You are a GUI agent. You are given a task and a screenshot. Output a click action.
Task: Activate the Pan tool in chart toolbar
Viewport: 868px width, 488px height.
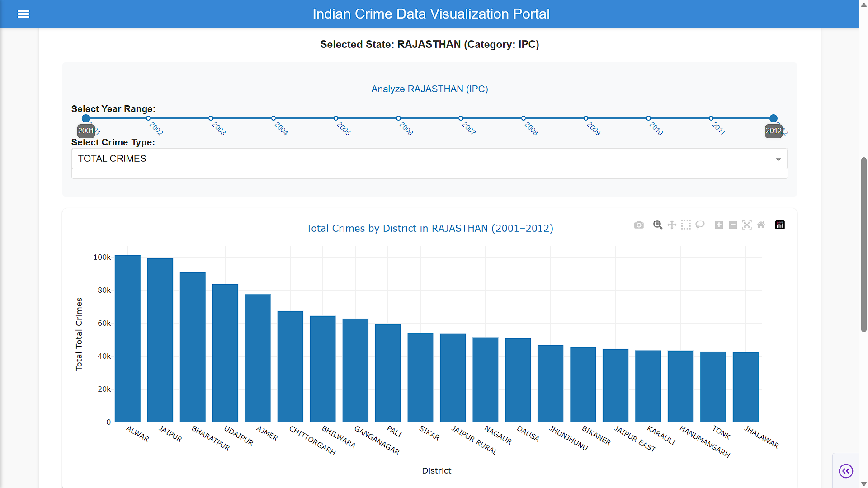[x=672, y=225]
